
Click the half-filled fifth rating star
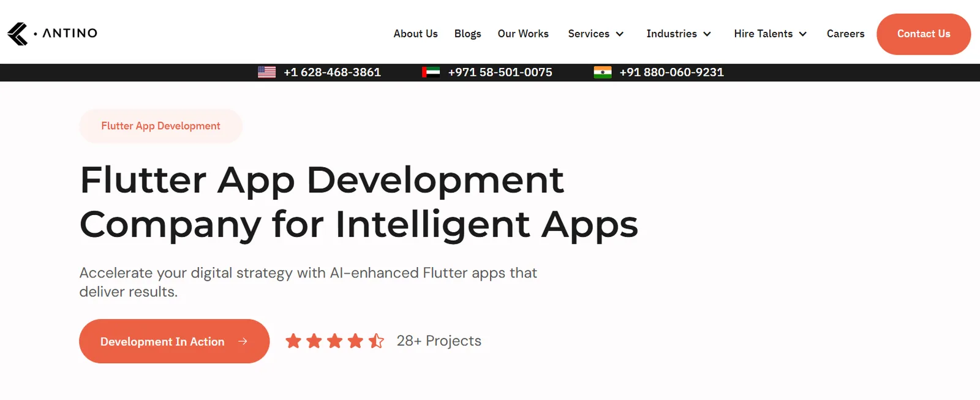point(376,341)
